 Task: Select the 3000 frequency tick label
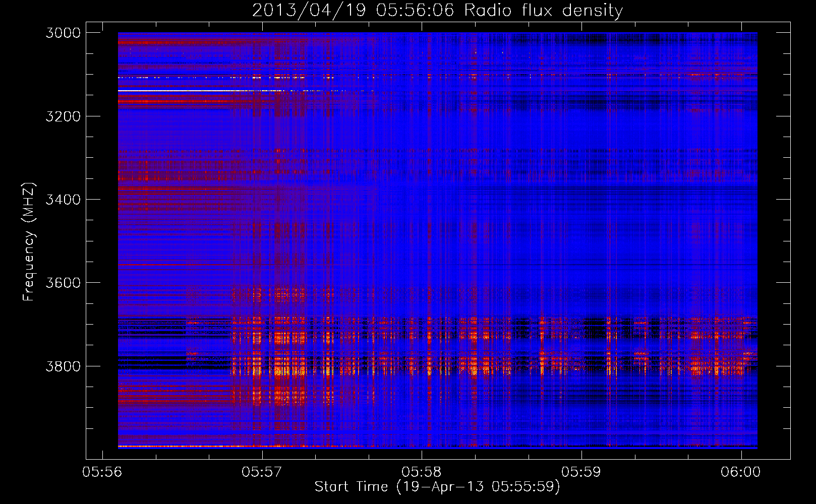63,33
